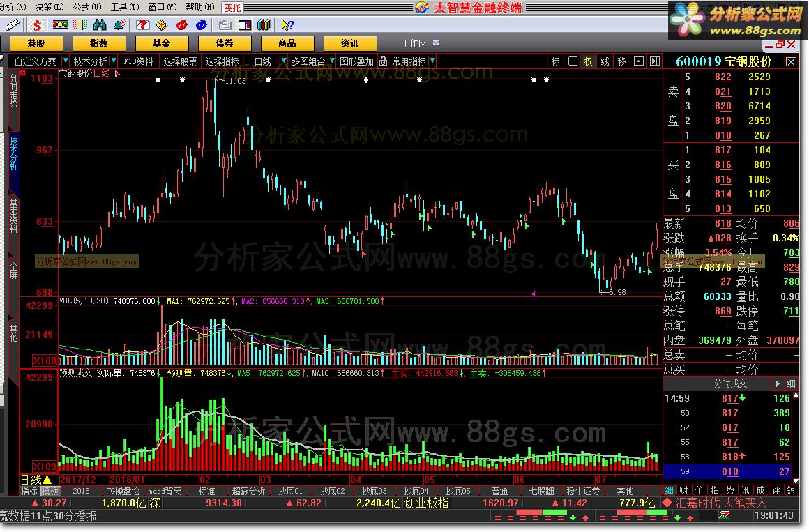Screen dimensions: 809x532
Task: Open the 工具(T) menu
Action: [x=125, y=7]
